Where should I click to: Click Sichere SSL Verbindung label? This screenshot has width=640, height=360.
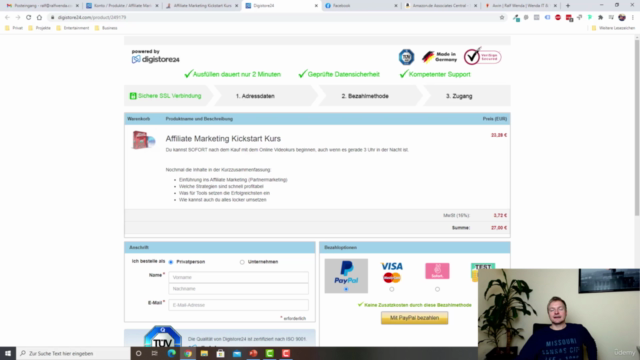[x=166, y=96]
